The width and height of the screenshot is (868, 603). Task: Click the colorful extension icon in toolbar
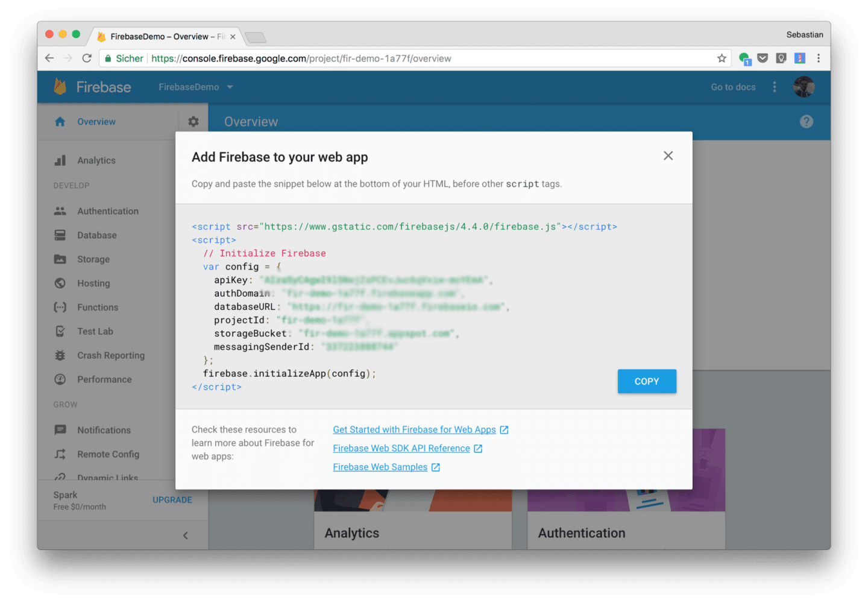point(800,58)
